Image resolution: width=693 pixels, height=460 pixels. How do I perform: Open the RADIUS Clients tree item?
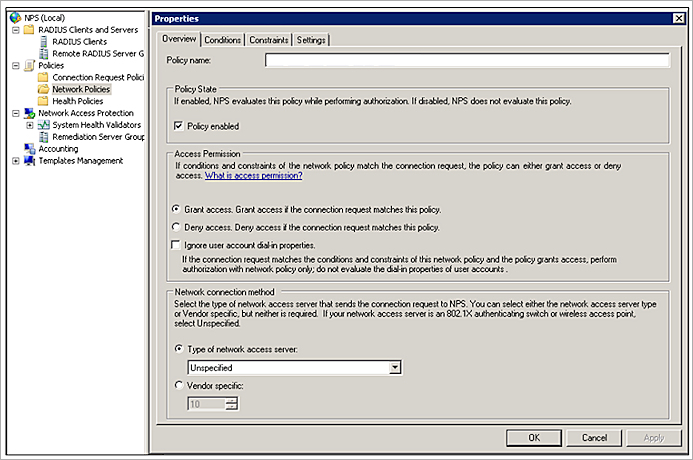point(80,42)
